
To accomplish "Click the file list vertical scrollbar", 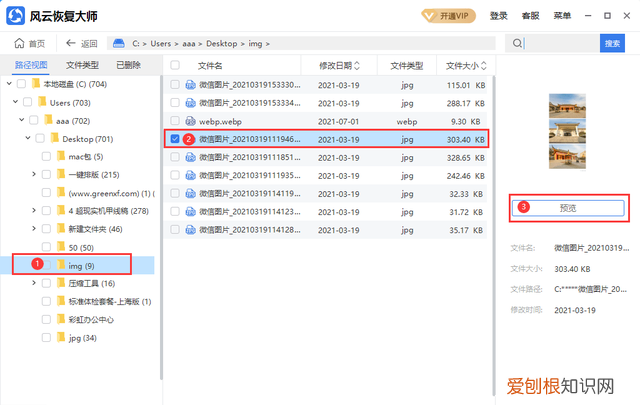I will coord(493,235).
